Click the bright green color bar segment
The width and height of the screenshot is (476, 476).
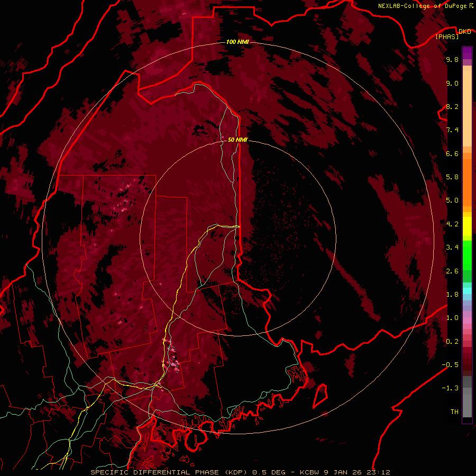467,256
